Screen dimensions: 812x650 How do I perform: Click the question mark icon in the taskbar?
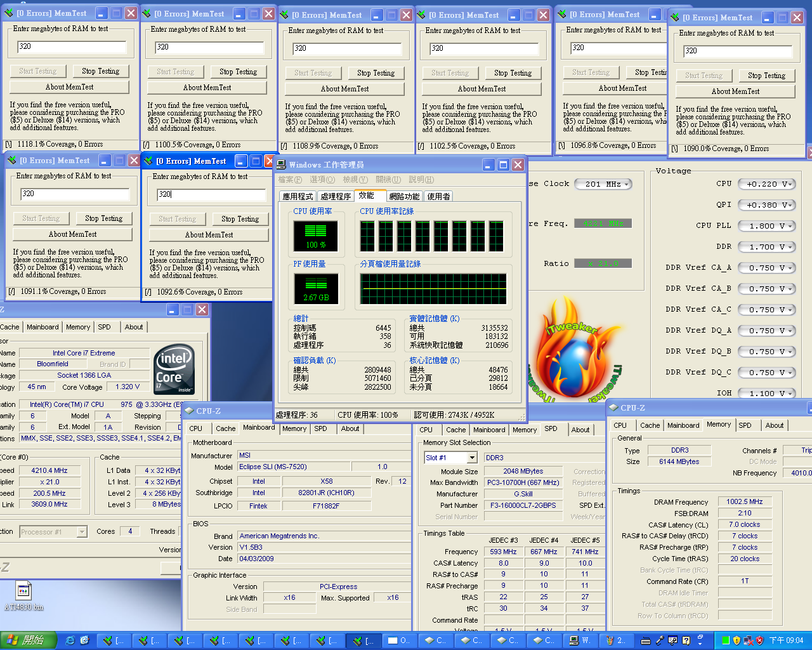pos(686,640)
